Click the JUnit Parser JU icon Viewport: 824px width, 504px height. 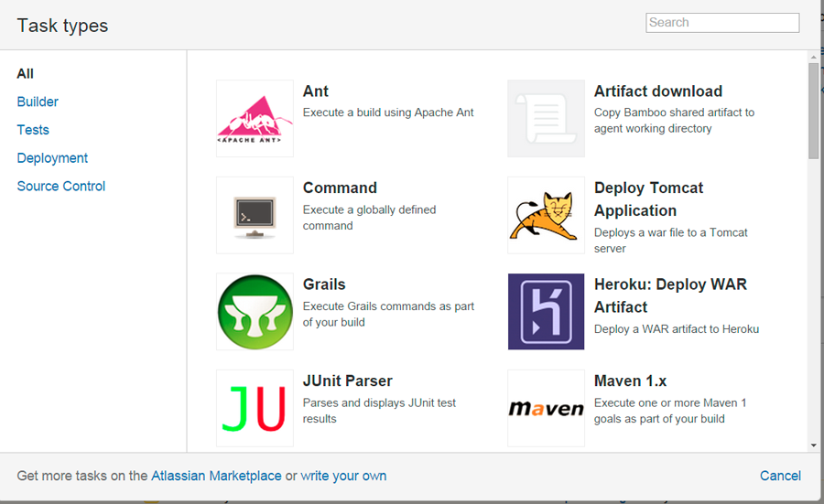coord(255,409)
